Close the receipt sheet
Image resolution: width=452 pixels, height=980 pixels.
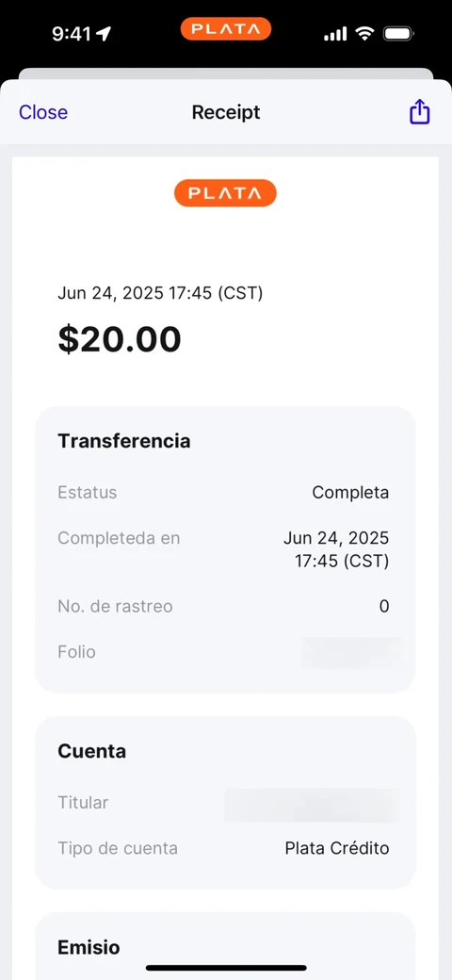pyautogui.click(x=43, y=112)
